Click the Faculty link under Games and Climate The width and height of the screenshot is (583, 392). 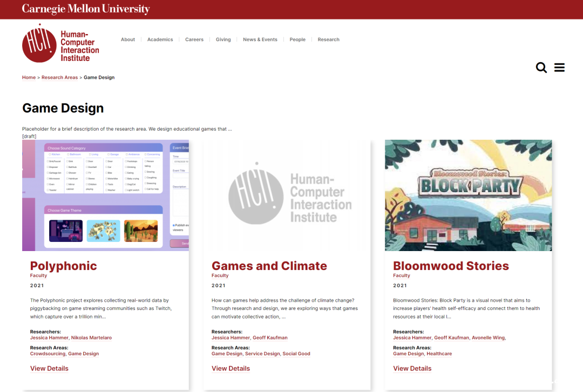(x=220, y=275)
